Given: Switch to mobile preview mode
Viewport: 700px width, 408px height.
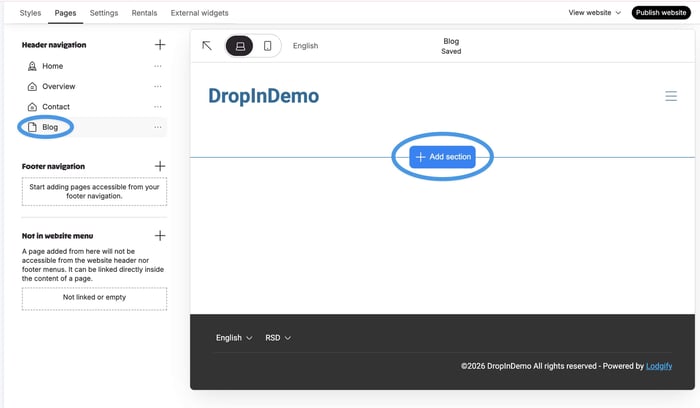Looking at the screenshot, I should point(267,46).
